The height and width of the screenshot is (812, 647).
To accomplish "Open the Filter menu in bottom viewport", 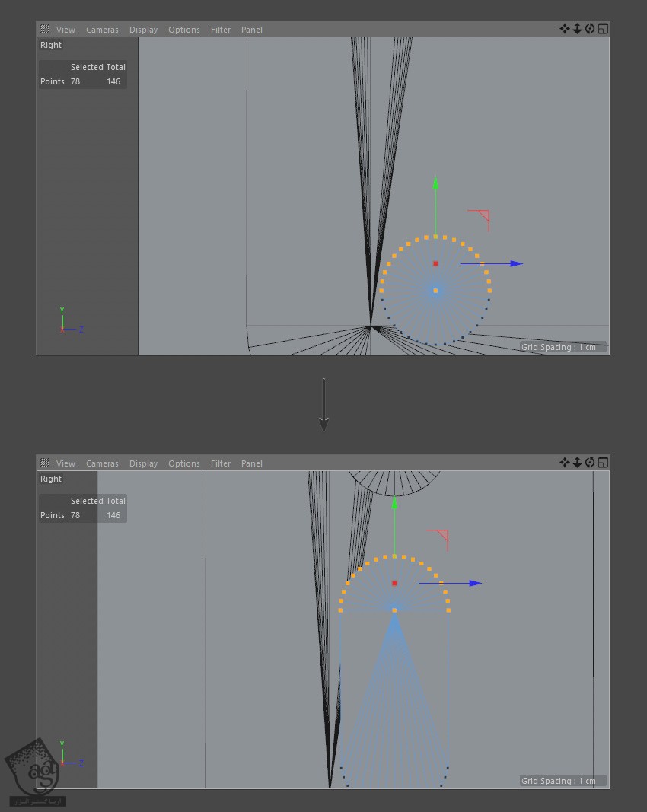I will (221, 463).
